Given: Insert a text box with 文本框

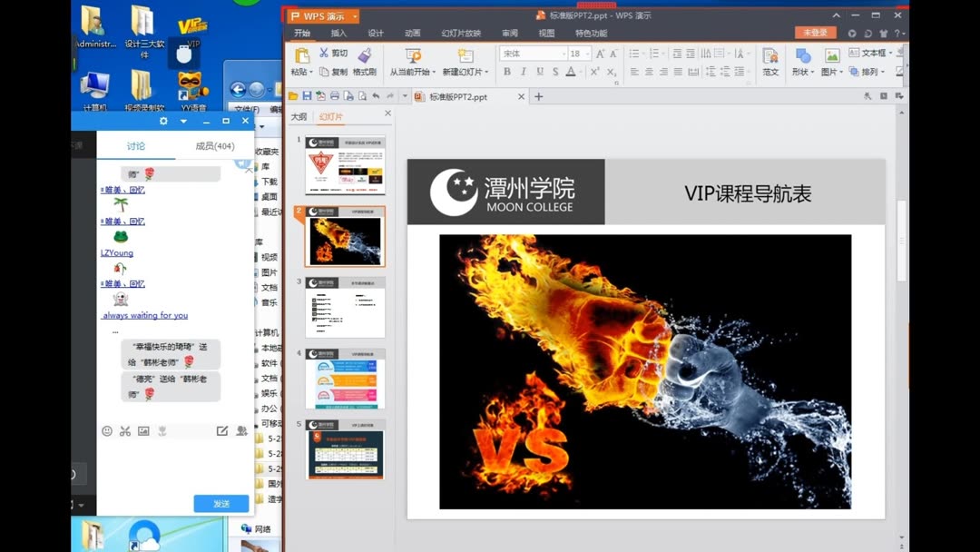Looking at the screenshot, I should click(x=873, y=53).
